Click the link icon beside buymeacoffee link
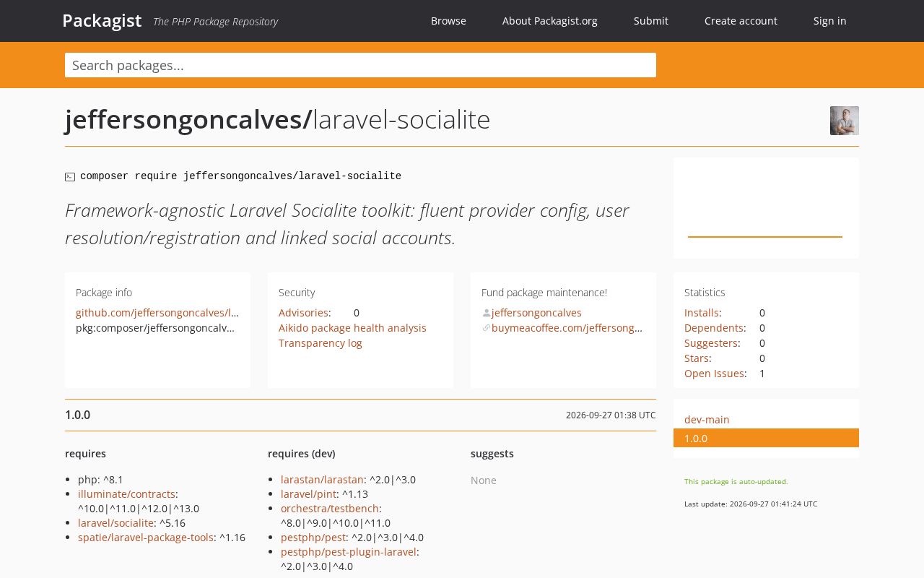The image size is (924, 578). (487, 328)
